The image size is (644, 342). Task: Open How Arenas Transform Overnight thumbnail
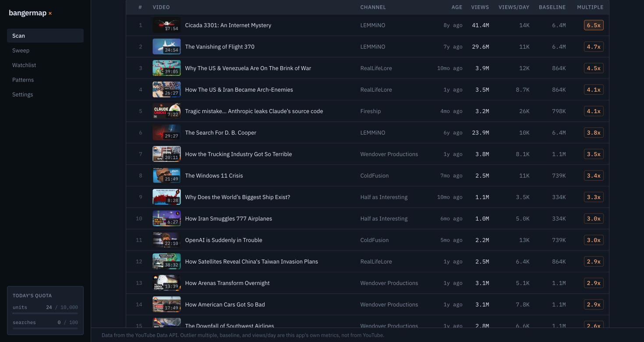[x=166, y=283]
